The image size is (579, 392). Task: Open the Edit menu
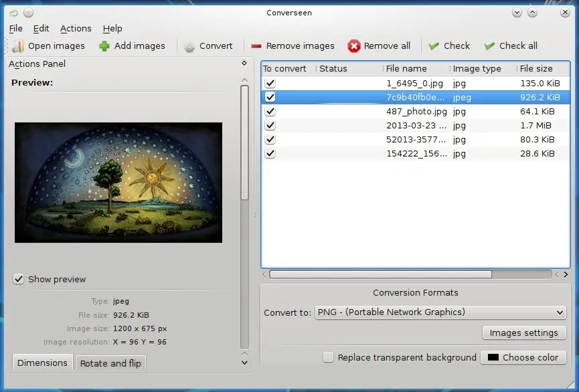click(x=41, y=28)
